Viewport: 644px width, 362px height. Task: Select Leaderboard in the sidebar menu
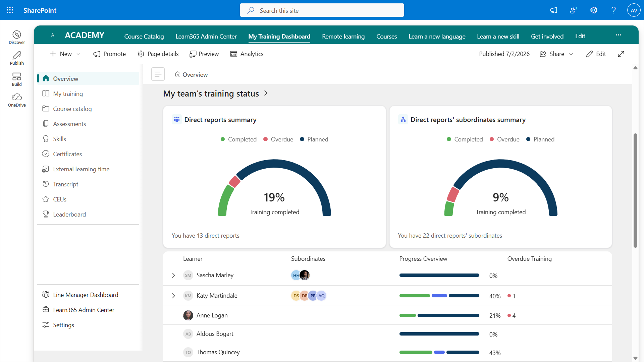point(69,214)
